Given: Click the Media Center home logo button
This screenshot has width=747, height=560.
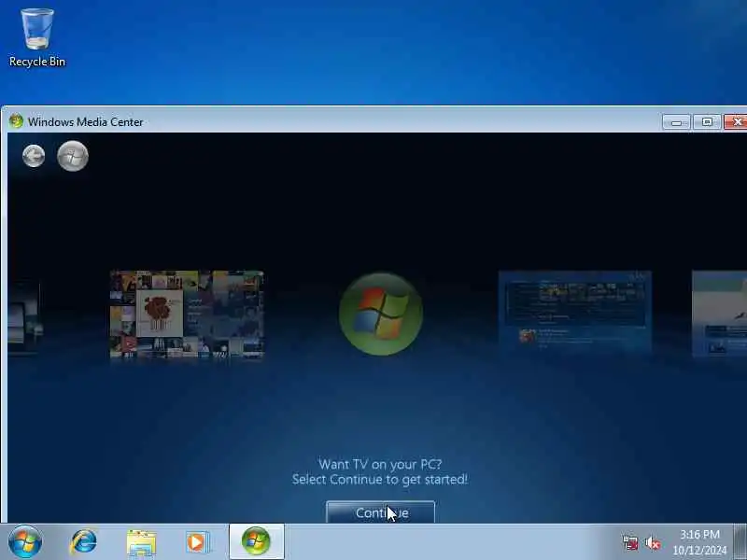Looking at the screenshot, I should [x=73, y=156].
